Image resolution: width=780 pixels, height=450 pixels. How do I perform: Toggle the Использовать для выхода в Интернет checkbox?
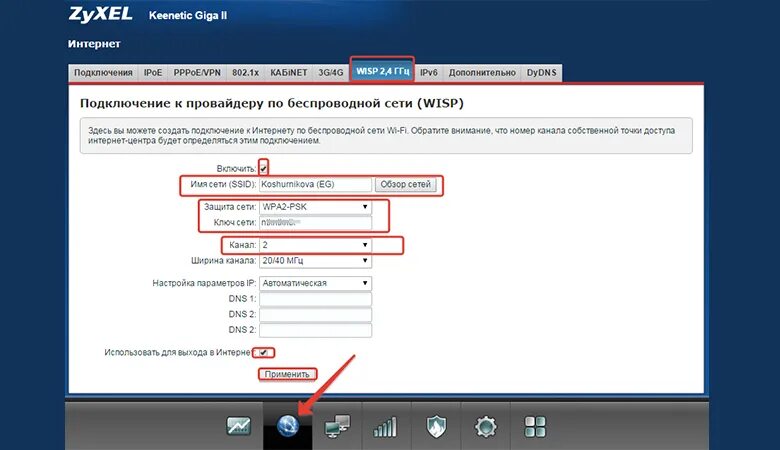click(x=263, y=352)
